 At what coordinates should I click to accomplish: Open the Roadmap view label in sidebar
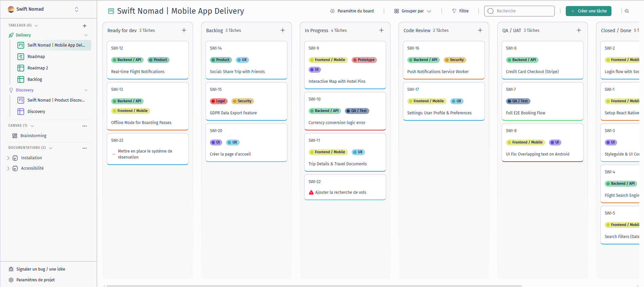point(36,57)
